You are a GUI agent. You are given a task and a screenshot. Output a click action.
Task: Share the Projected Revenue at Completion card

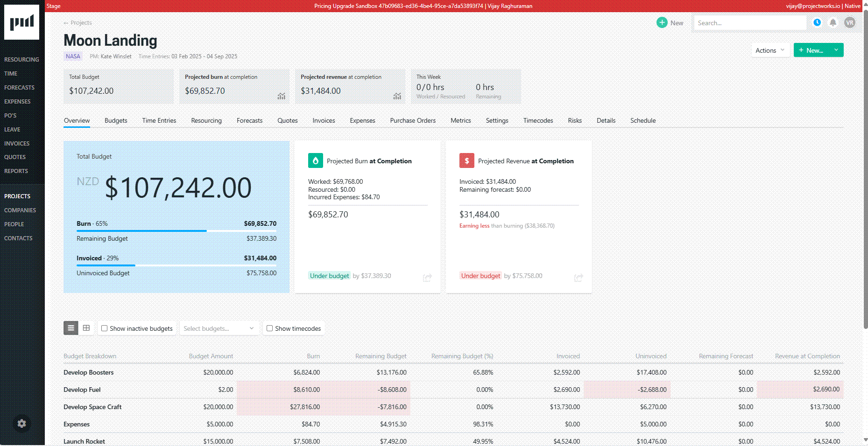tap(579, 278)
